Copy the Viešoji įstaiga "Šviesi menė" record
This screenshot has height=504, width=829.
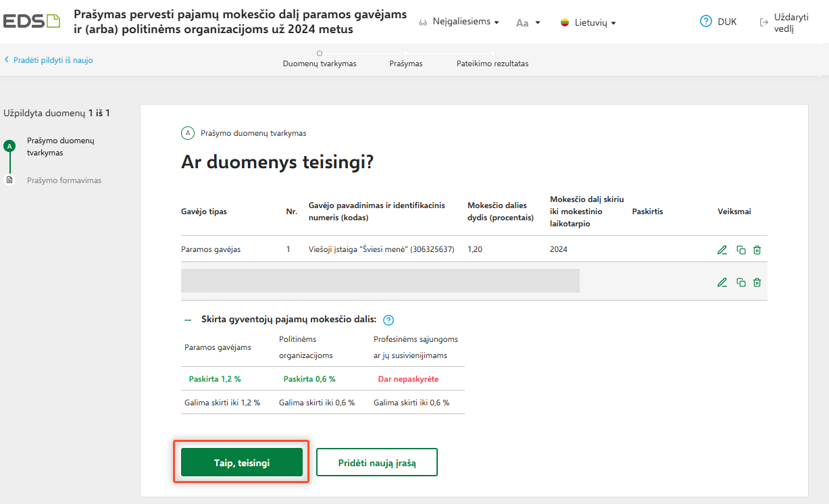click(x=740, y=250)
